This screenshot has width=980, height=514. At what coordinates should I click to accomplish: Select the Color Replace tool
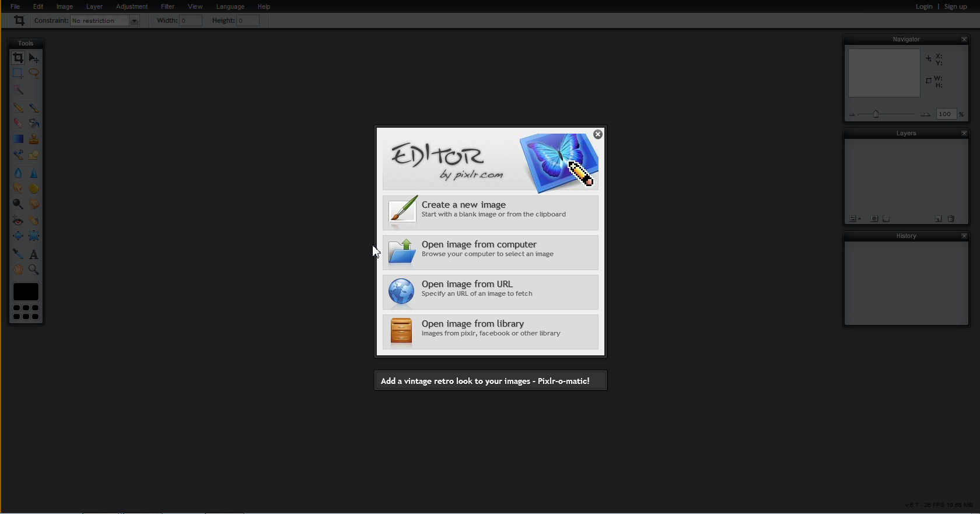18,155
